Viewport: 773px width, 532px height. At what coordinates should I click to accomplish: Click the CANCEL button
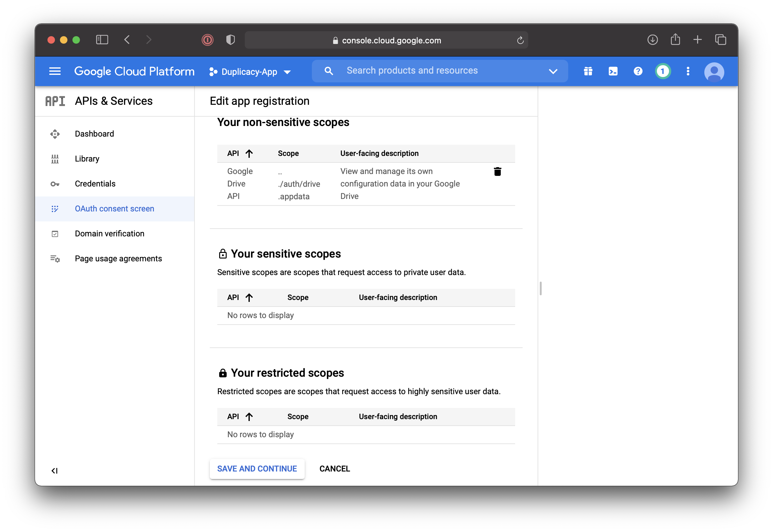coord(334,469)
